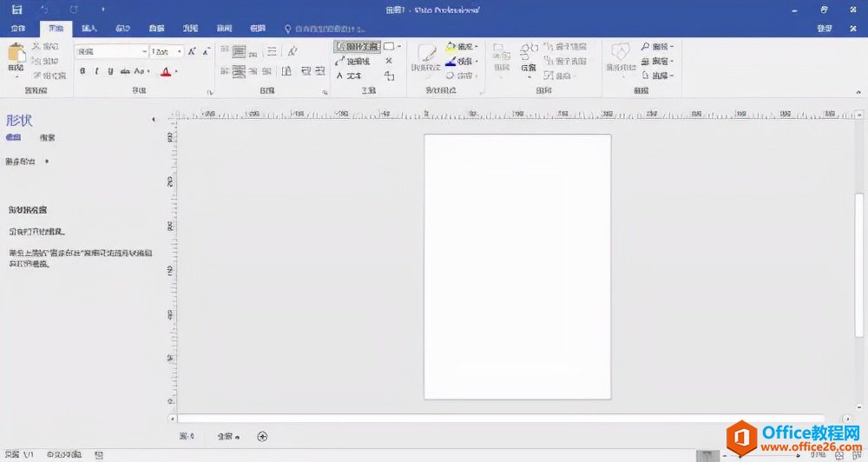Toggle Align Top text alignment
The width and height of the screenshot is (868, 462).
tap(224, 49)
